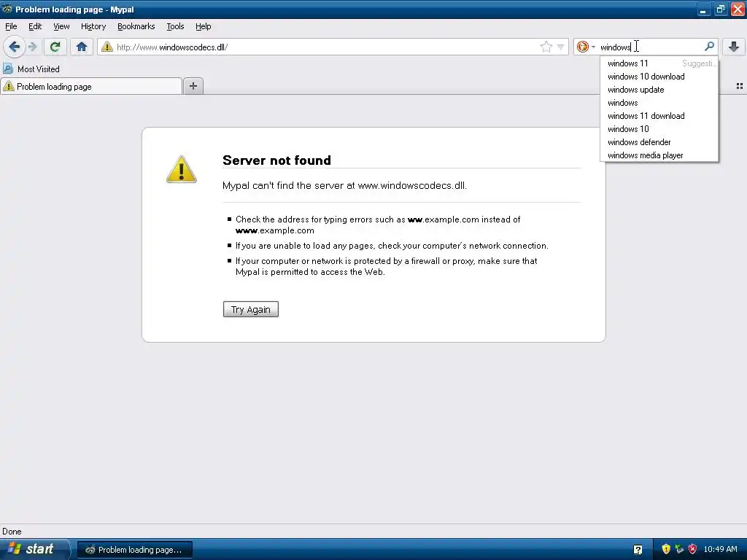Click the Try Again button
The height and width of the screenshot is (560, 747).
pos(251,309)
